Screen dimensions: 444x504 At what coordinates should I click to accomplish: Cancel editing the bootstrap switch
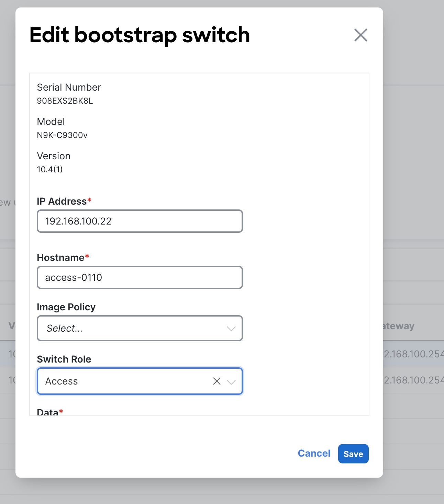(313, 454)
